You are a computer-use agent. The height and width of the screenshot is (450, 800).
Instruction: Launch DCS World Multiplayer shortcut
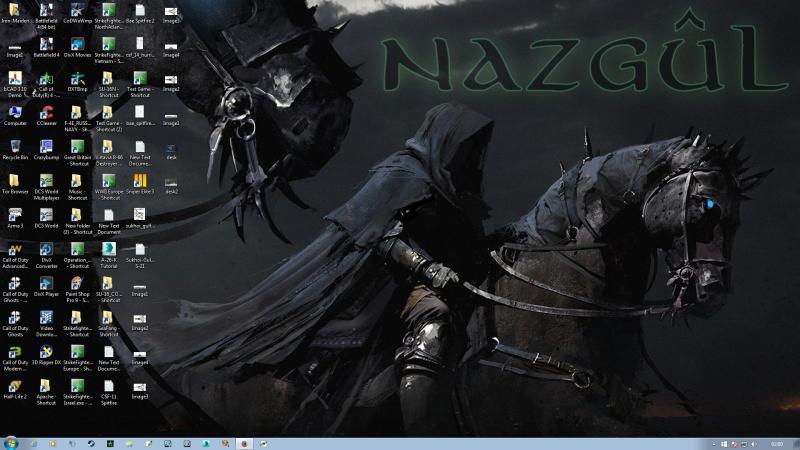[46, 187]
